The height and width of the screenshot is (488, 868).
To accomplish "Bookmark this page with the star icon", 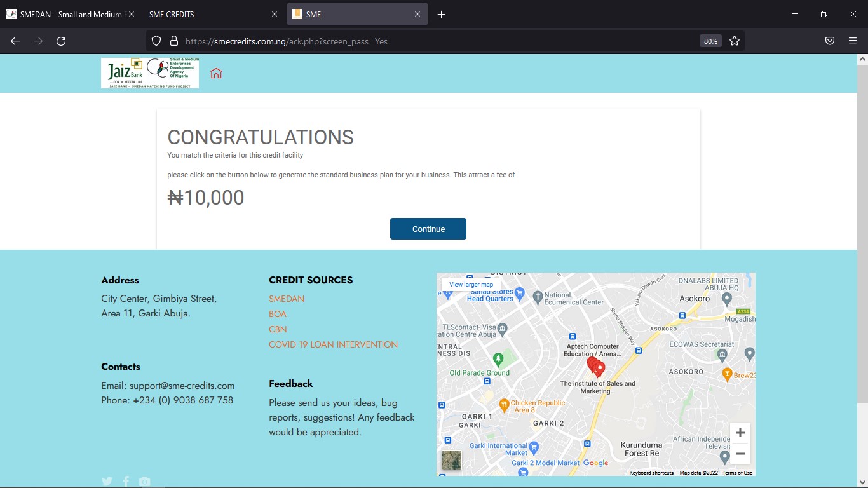I will click(735, 41).
